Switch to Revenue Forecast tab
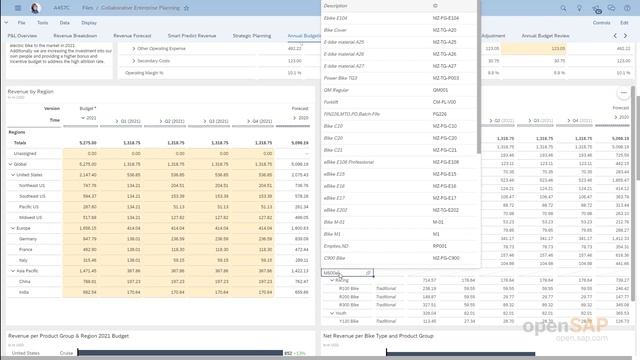Viewport: 640px width, 360px height. [x=132, y=36]
